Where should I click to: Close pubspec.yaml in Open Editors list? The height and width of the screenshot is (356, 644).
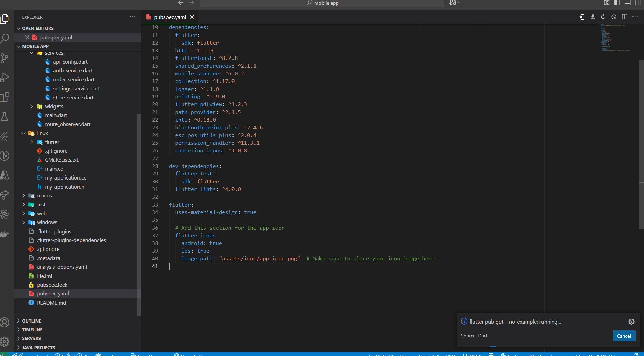click(x=27, y=37)
